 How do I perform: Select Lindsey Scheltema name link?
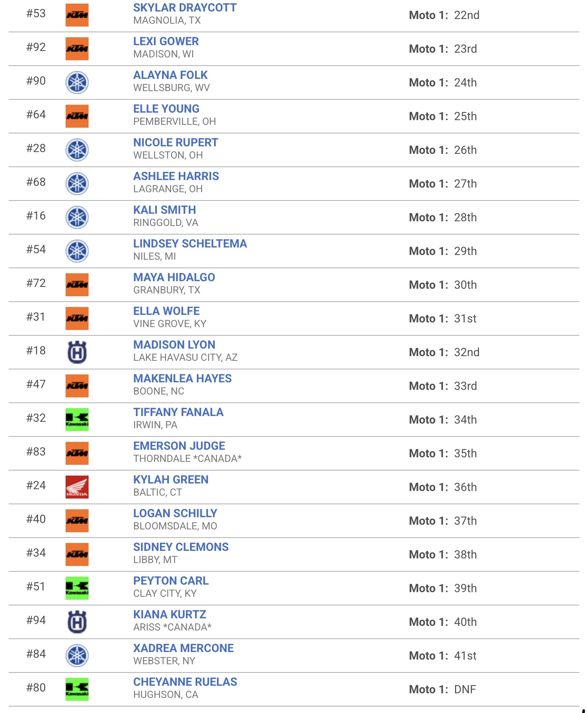pyautogui.click(x=190, y=244)
